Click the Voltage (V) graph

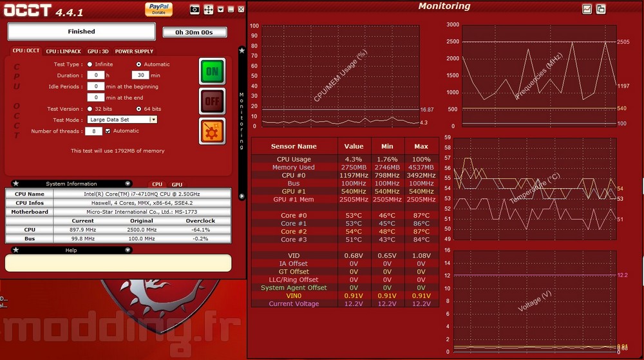coord(535,301)
